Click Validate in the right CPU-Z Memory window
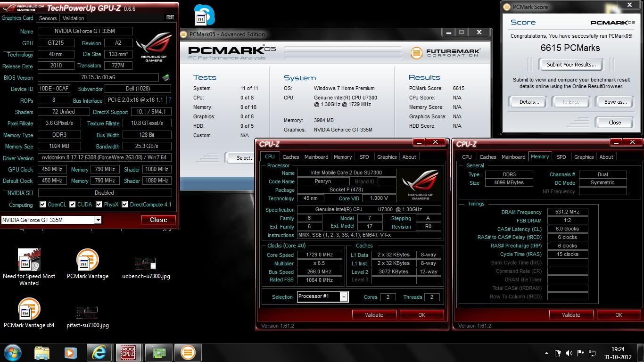644x362 pixels. (x=571, y=315)
